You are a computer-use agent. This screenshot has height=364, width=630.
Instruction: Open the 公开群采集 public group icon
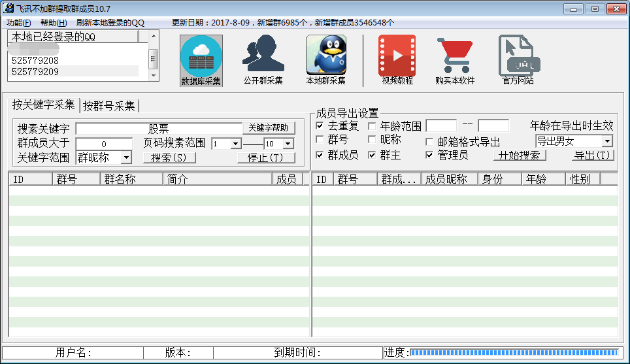coord(263,60)
